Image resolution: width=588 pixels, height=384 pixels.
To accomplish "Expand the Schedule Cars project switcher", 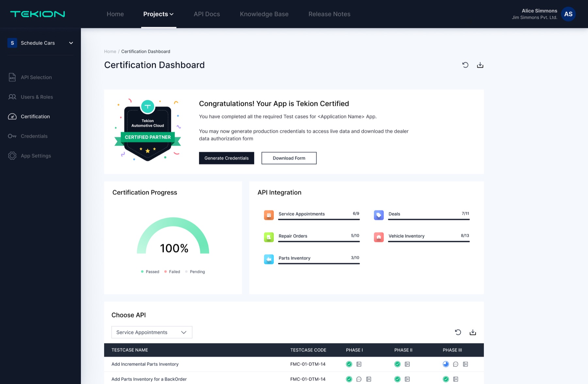I will (40, 43).
